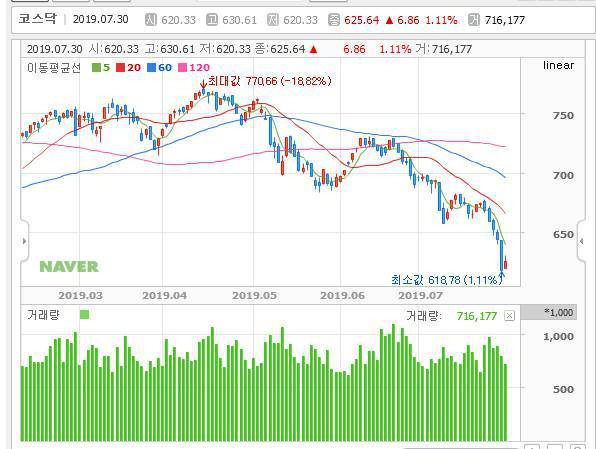Click the green 거래량 volume color swatch

[x=84, y=314]
